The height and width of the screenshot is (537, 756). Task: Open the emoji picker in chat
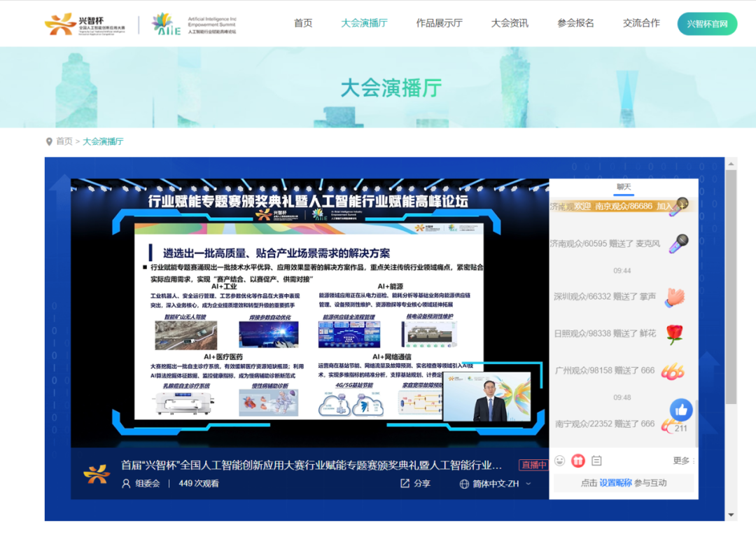coord(559,461)
